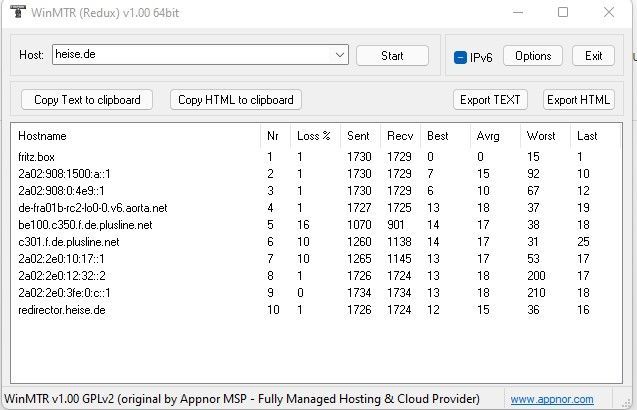Screen dimensions: 637x410
Task: Click the Sent column header
Action: pos(360,136)
